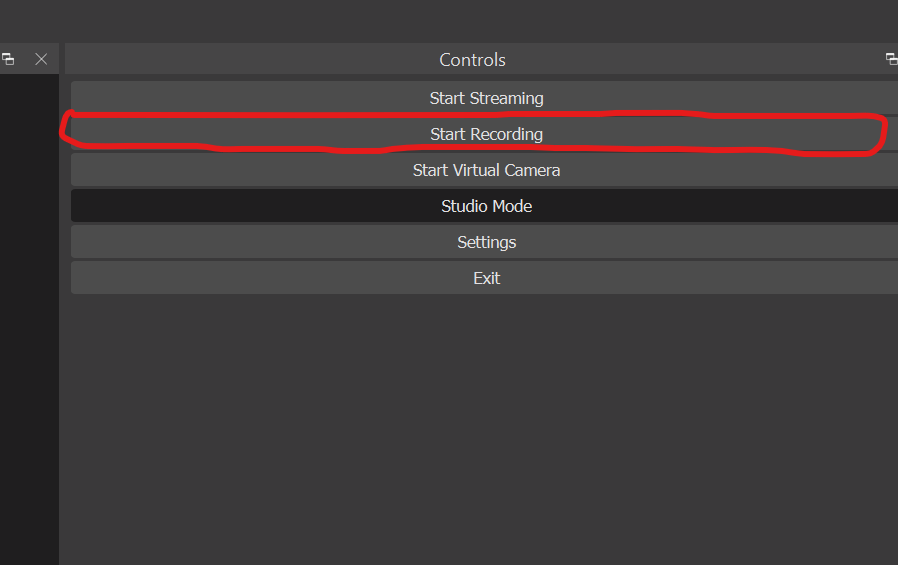The width and height of the screenshot is (898, 565).
Task: Undock the panel left of Controls
Action: [x=8, y=59]
